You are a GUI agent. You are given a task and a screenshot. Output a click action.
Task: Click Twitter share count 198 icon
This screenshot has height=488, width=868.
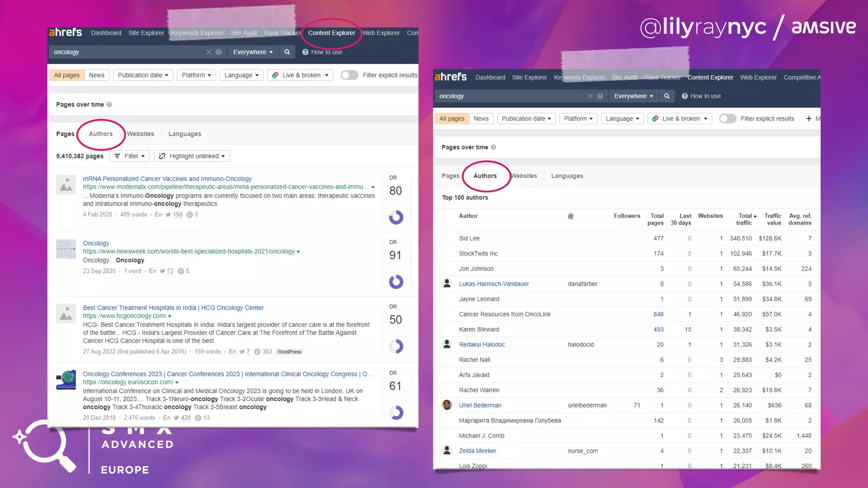(168, 215)
